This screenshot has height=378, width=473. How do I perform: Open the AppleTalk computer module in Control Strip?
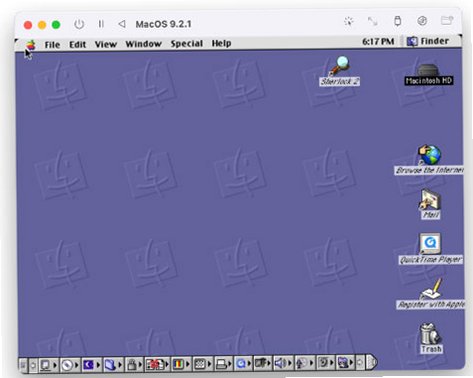(x=48, y=364)
